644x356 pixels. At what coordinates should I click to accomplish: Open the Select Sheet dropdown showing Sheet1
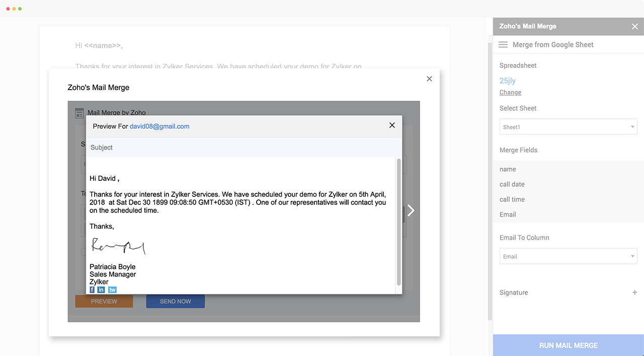[568, 127]
